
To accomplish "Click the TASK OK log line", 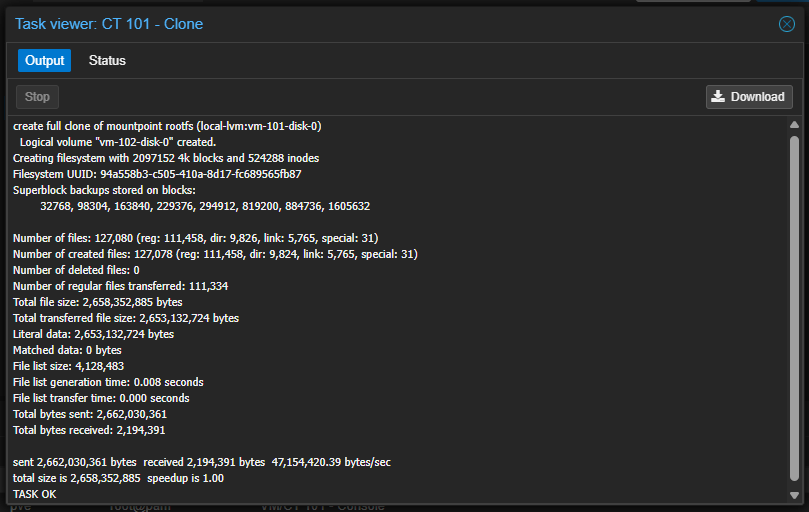I will 35,494.
